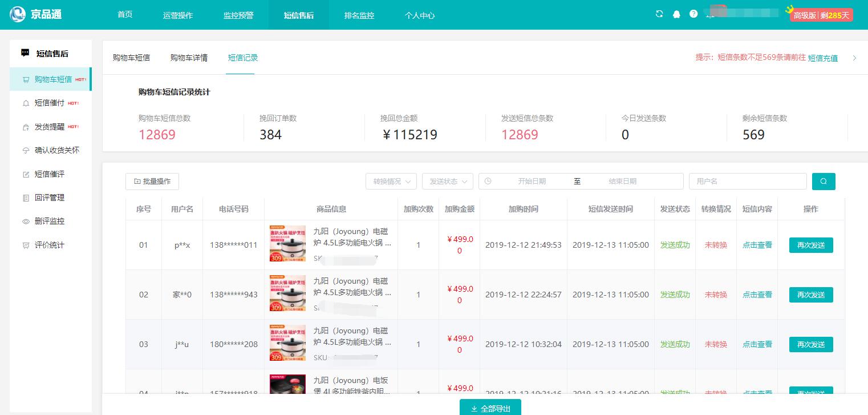This screenshot has height=415, width=868.
Task: Click the 结束日期 field
Action: coord(622,182)
